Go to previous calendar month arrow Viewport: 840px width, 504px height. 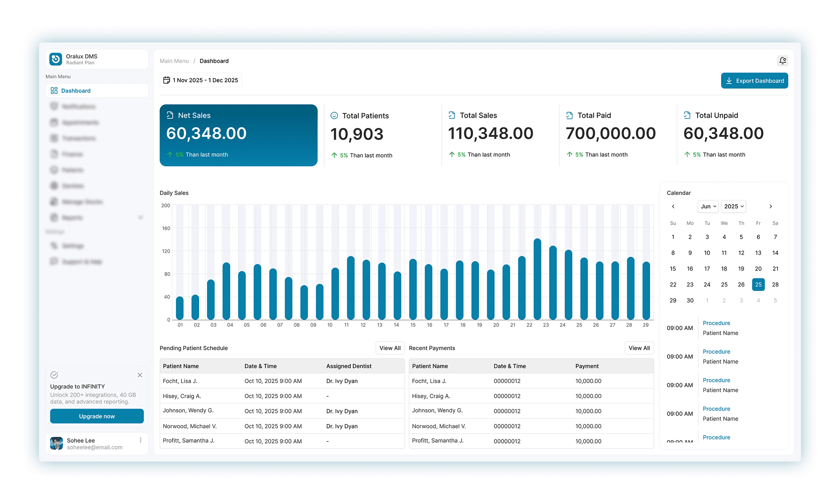coord(673,207)
